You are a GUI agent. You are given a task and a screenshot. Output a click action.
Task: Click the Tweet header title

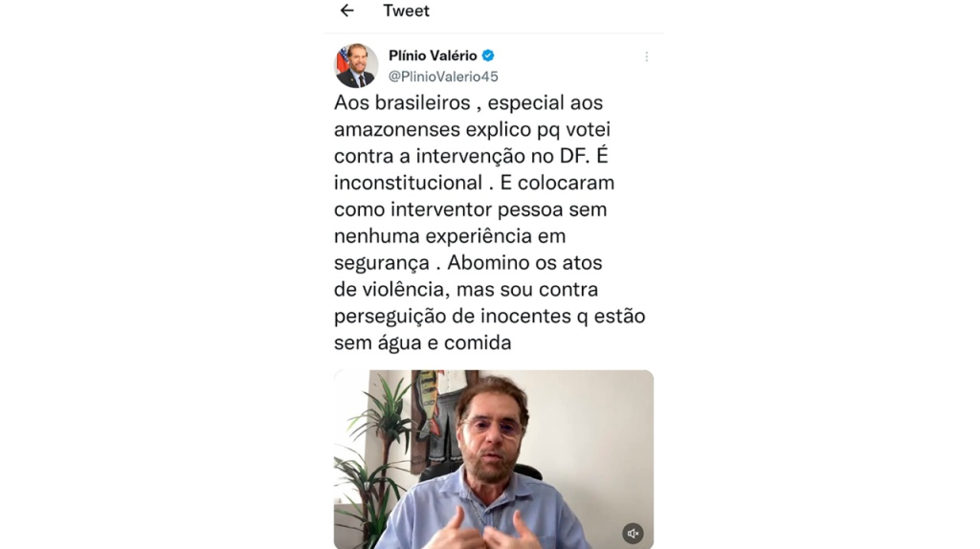[x=406, y=11]
